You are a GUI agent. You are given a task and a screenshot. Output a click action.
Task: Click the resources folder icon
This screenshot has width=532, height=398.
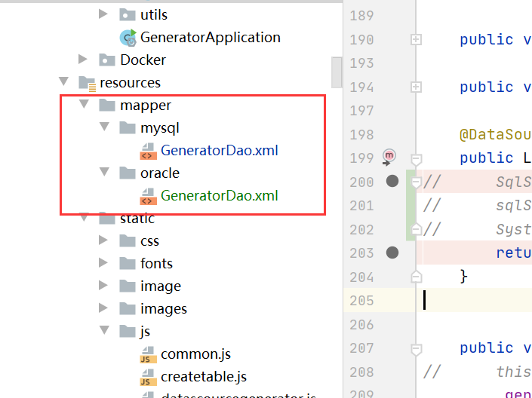pos(87,83)
